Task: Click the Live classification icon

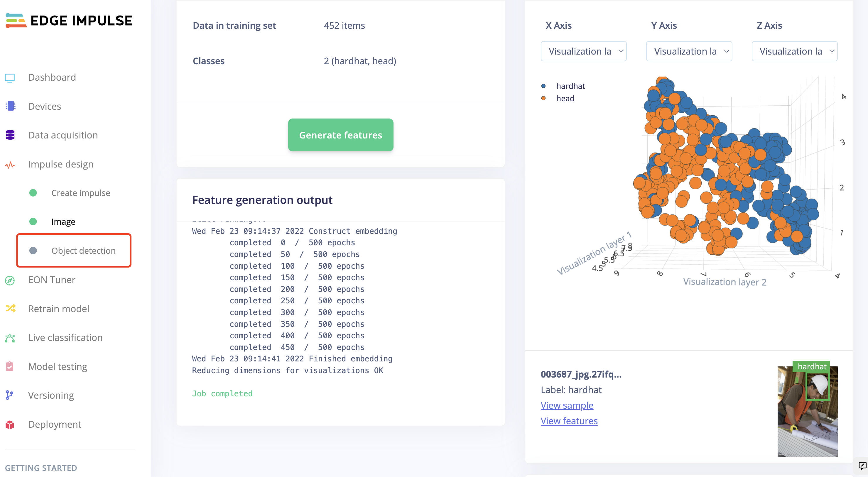Action: (10, 338)
